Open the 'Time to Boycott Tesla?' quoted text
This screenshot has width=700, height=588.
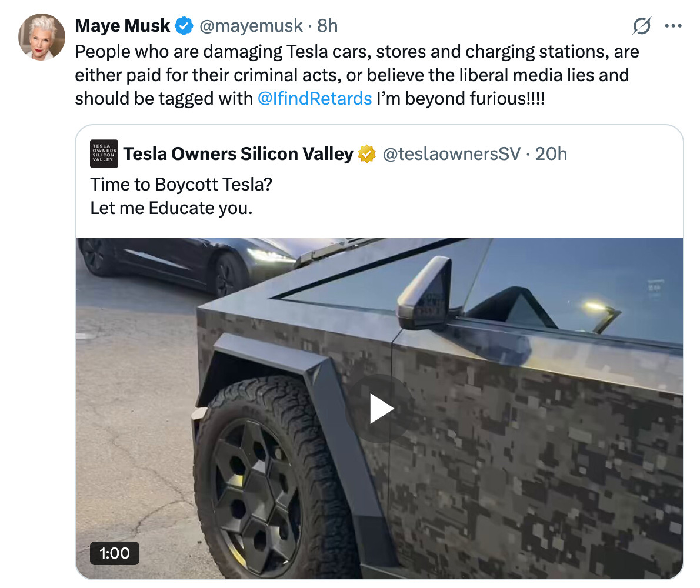[x=181, y=184]
